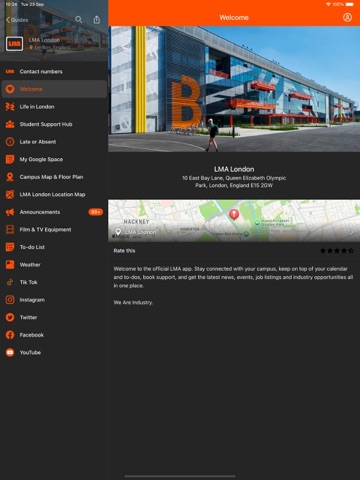360x480 pixels.
Task: Click the Instagram icon
Action: (x=10, y=300)
